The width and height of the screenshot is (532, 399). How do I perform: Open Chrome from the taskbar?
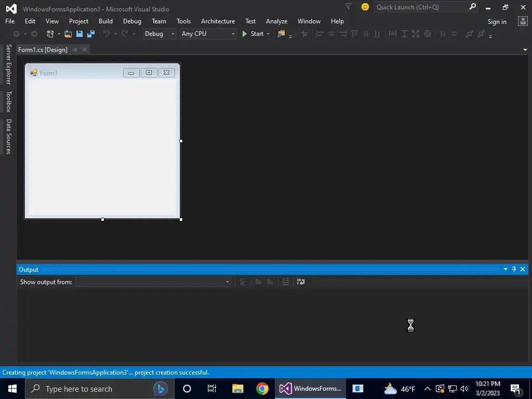click(x=262, y=389)
